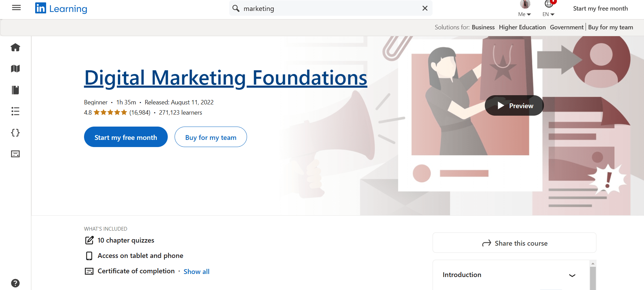Show all included course features
644x290 pixels.
[x=196, y=271]
